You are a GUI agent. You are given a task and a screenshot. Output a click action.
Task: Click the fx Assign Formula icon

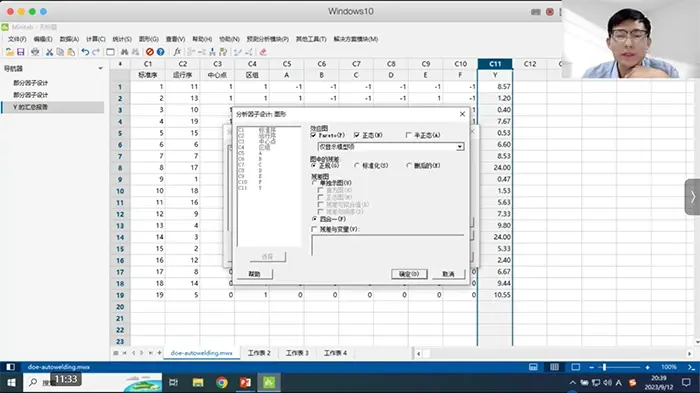[x=177, y=52]
